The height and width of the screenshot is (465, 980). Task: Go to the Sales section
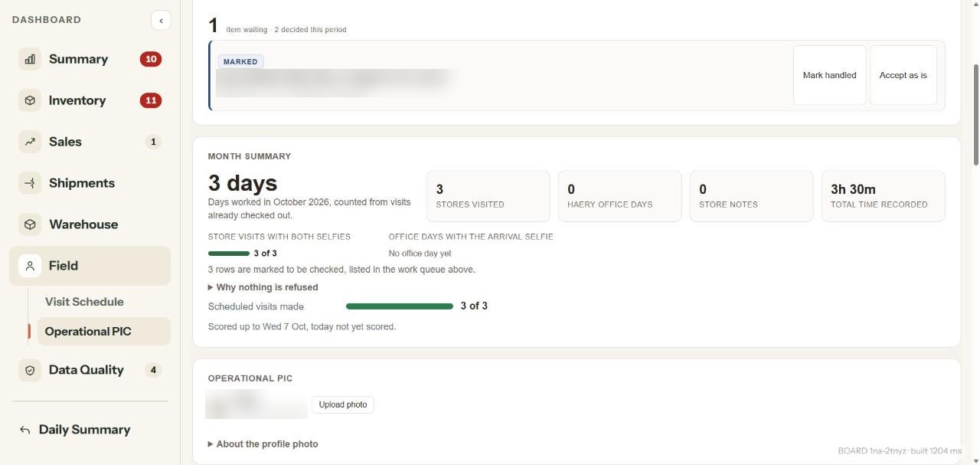pos(90,142)
